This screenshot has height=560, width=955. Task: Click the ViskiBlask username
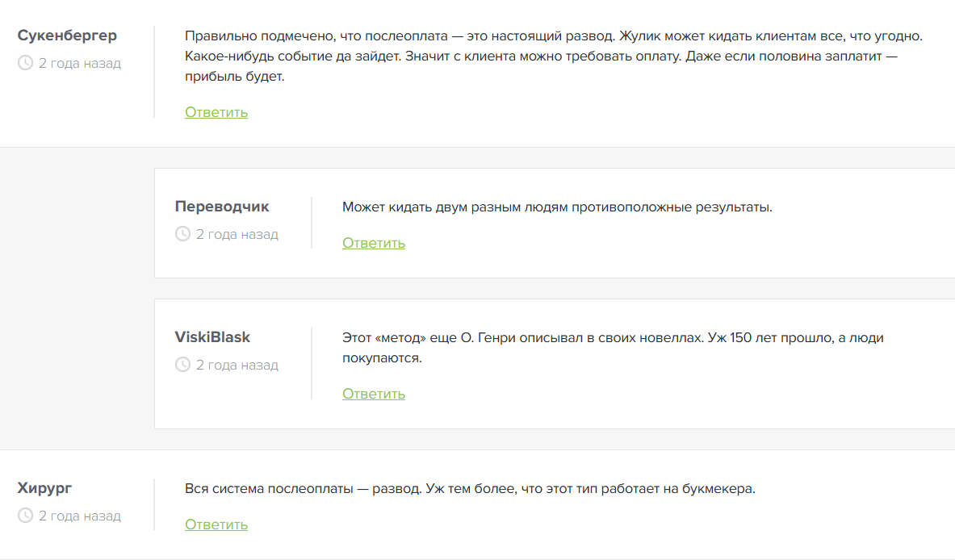click(213, 337)
